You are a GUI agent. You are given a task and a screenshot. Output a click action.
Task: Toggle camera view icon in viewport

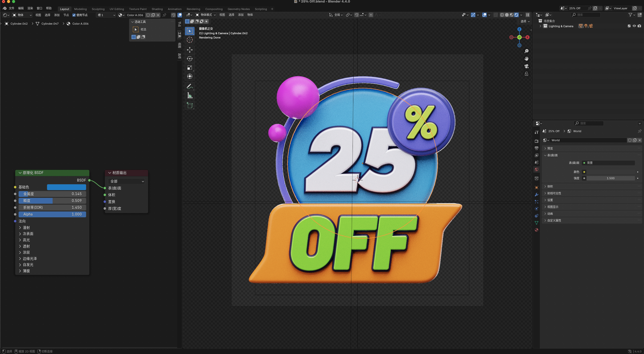point(526,66)
